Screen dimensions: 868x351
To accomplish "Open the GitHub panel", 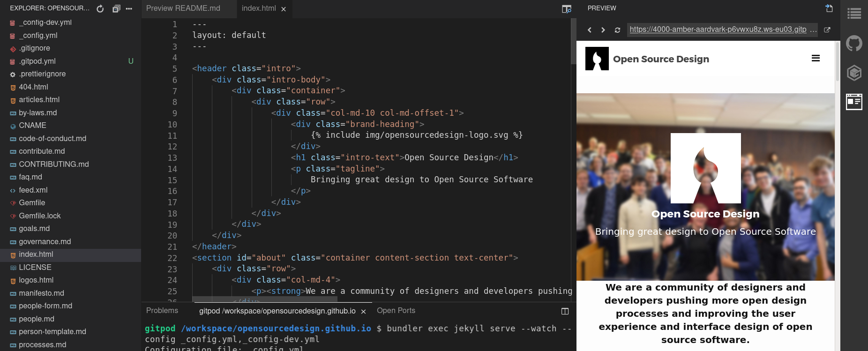I will (x=854, y=43).
